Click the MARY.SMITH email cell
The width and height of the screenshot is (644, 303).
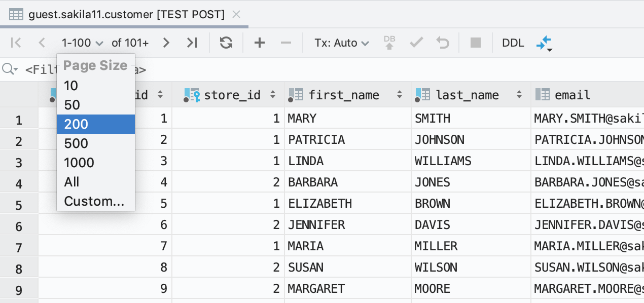pyautogui.click(x=588, y=119)
